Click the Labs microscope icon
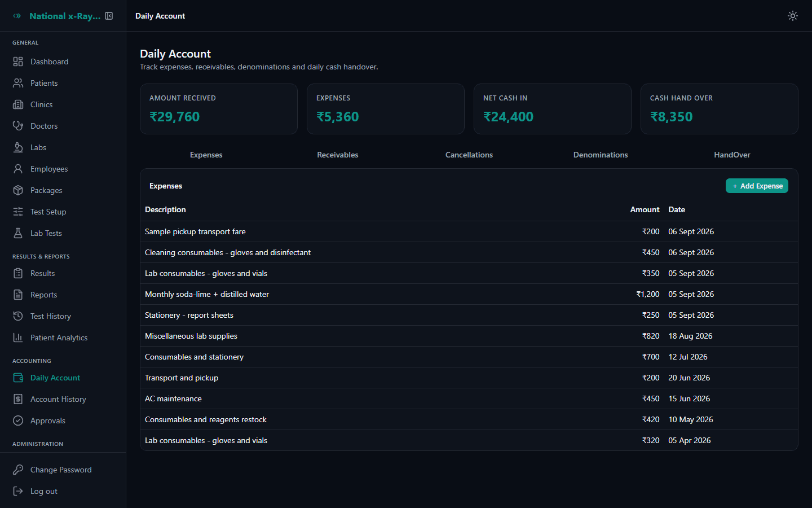 (18, 147)
